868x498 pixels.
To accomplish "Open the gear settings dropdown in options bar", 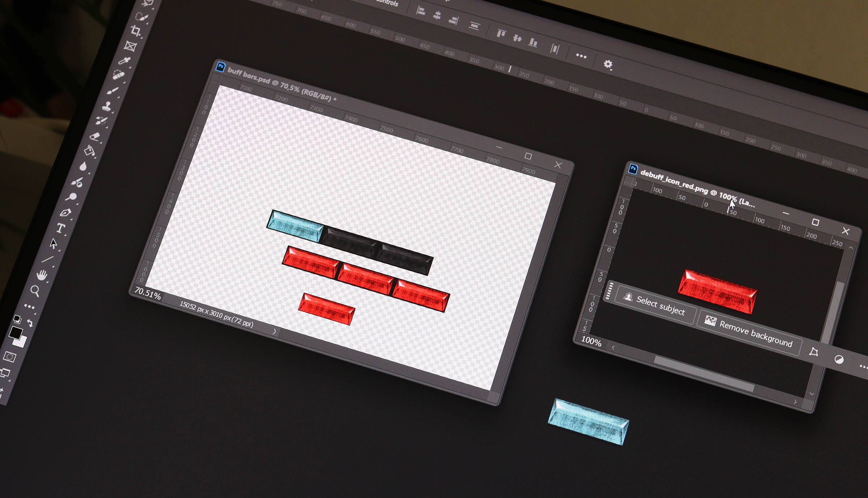I will [x=608, y=64].
